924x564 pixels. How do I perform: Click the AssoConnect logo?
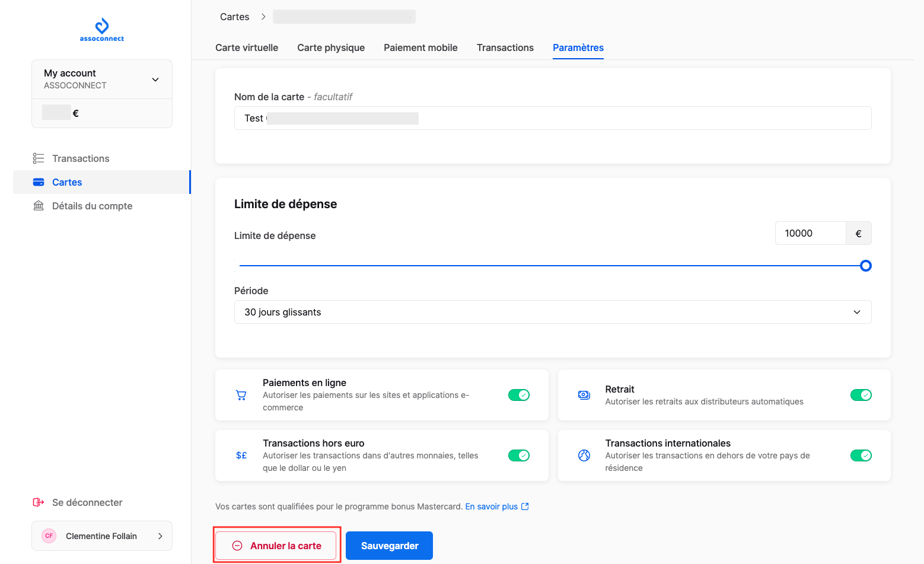tap(102, 30)
